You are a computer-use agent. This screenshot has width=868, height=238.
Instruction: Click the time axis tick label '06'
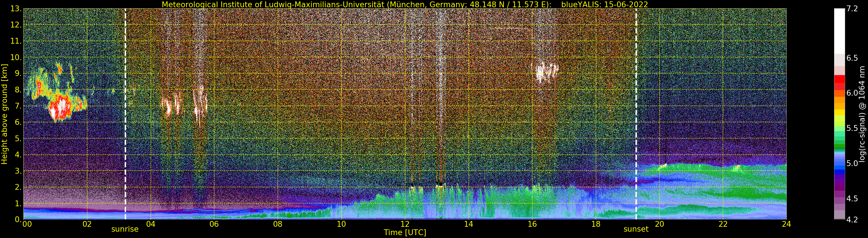[214, 224]
